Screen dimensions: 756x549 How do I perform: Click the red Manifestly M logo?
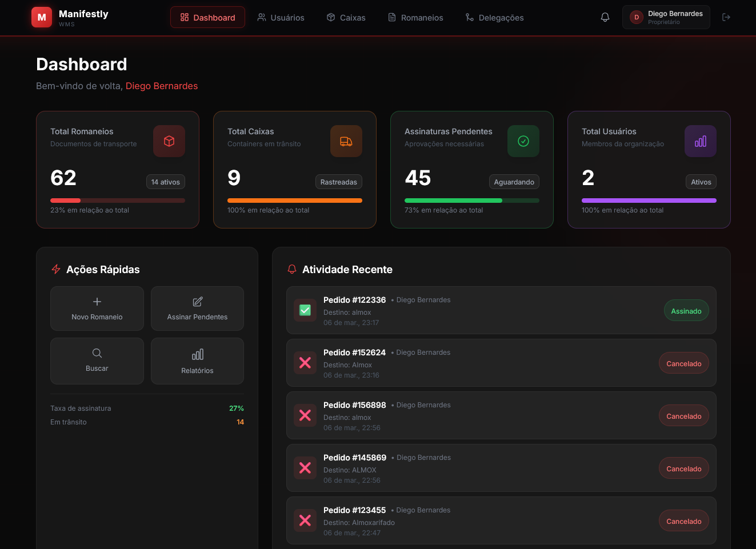(42, 17)
